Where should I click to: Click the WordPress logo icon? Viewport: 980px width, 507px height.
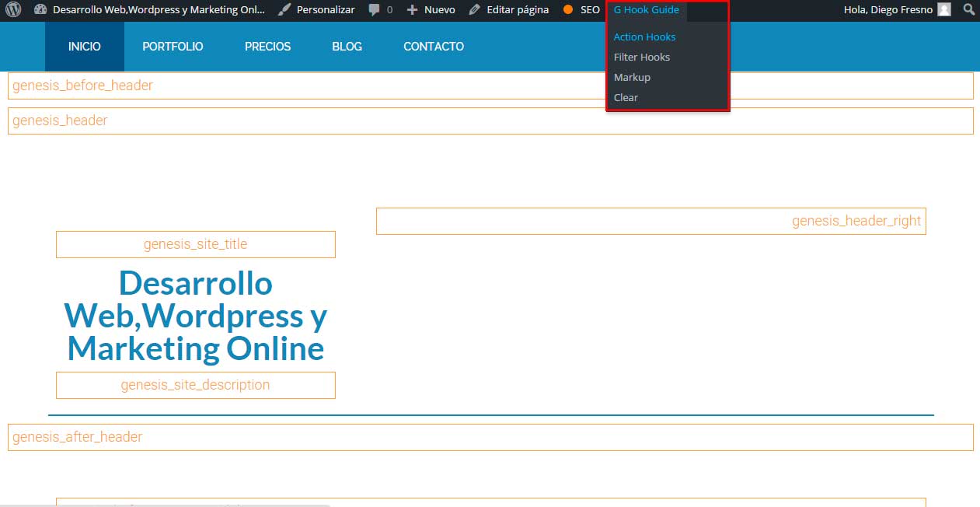(x=13, y=10)
